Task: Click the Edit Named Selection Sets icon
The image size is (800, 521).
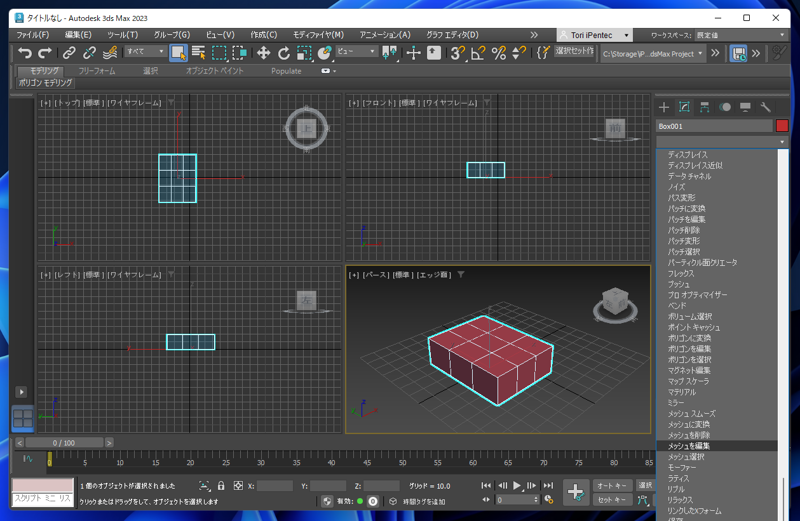Action: [x=543, y=53]
